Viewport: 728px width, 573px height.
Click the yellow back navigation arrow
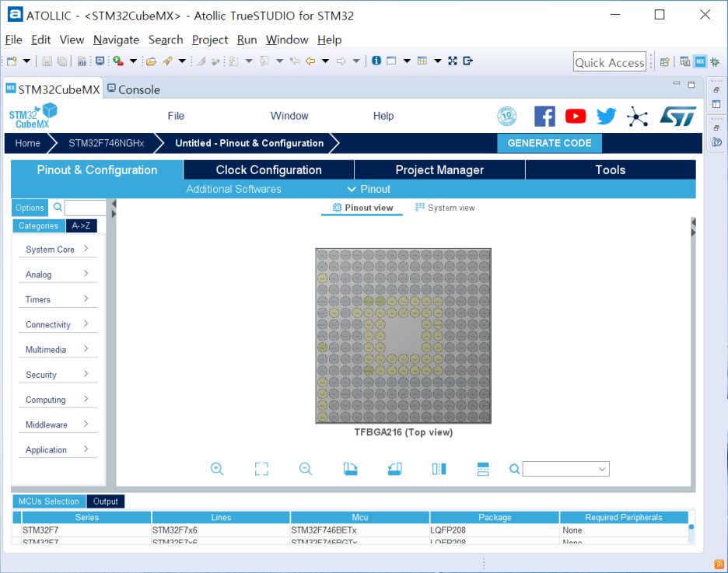(310, 61)
